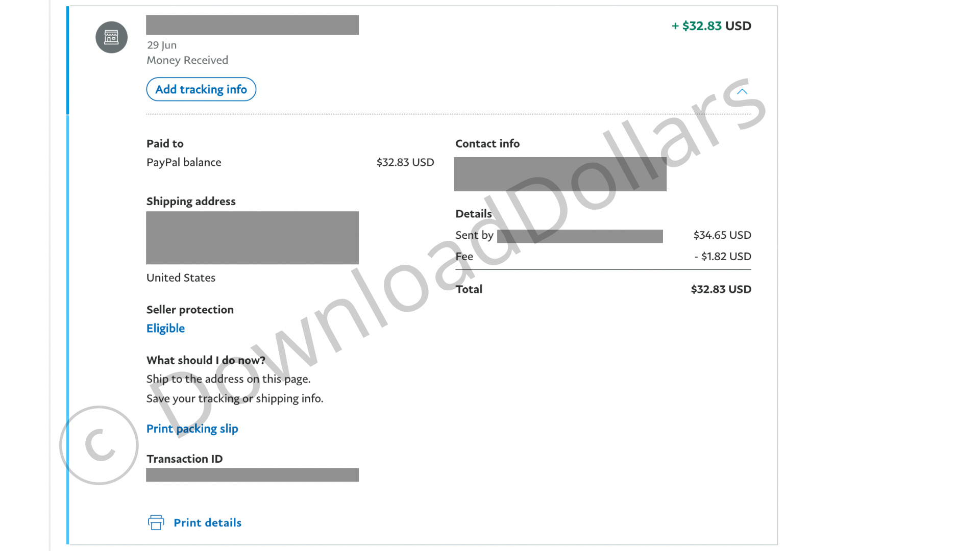Open the Eligible seller protection link
980x551 pixels.
[165, 328]
